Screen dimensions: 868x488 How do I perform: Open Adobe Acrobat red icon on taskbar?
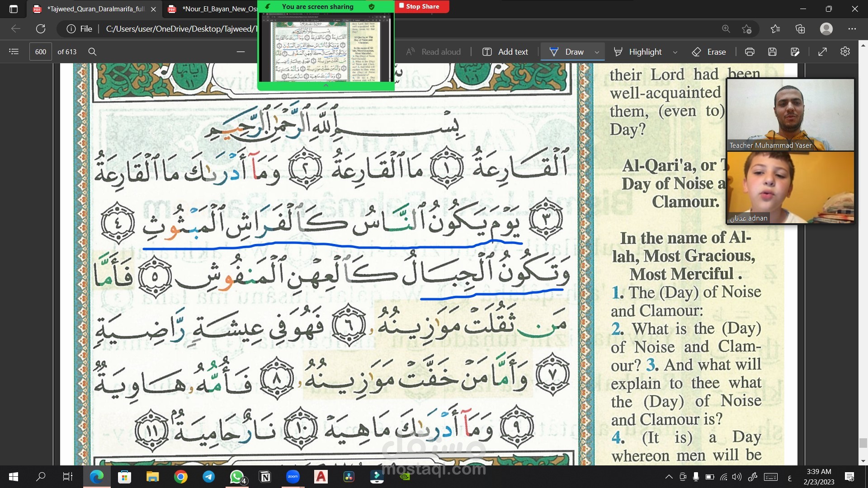point(321,477)
